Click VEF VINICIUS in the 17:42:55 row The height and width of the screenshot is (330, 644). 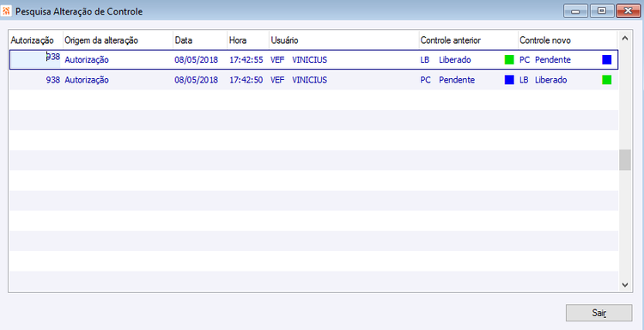pos(299,60)
